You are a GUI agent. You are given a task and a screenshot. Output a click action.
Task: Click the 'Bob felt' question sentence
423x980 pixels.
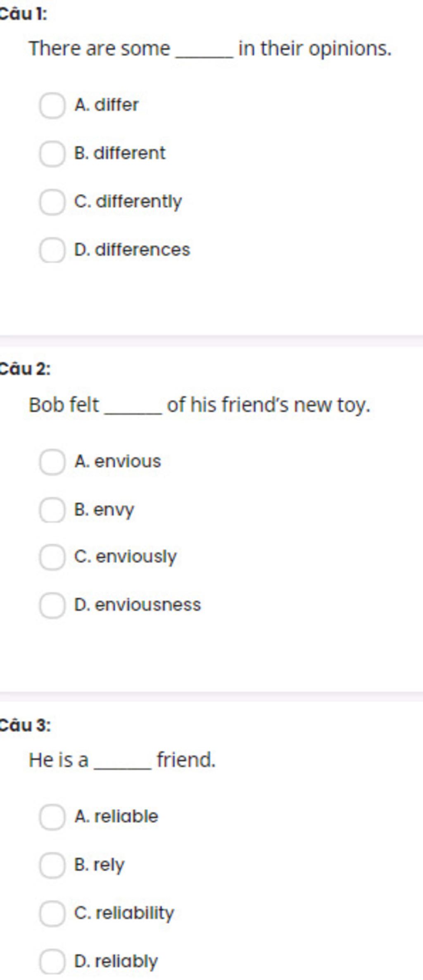200,405
